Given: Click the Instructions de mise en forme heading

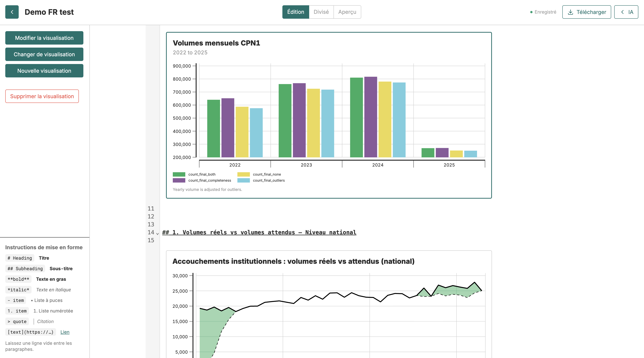Looking at the screenshot, I should (x=44, y=247).
